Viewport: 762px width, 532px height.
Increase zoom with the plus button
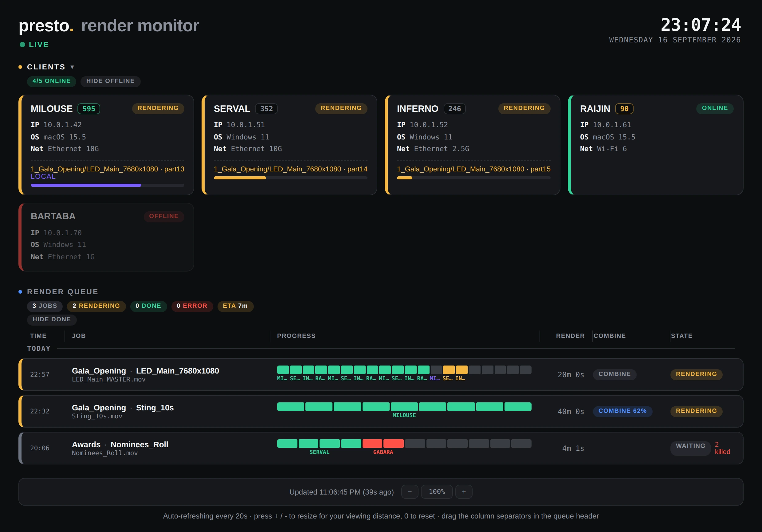tap(464, 491)
